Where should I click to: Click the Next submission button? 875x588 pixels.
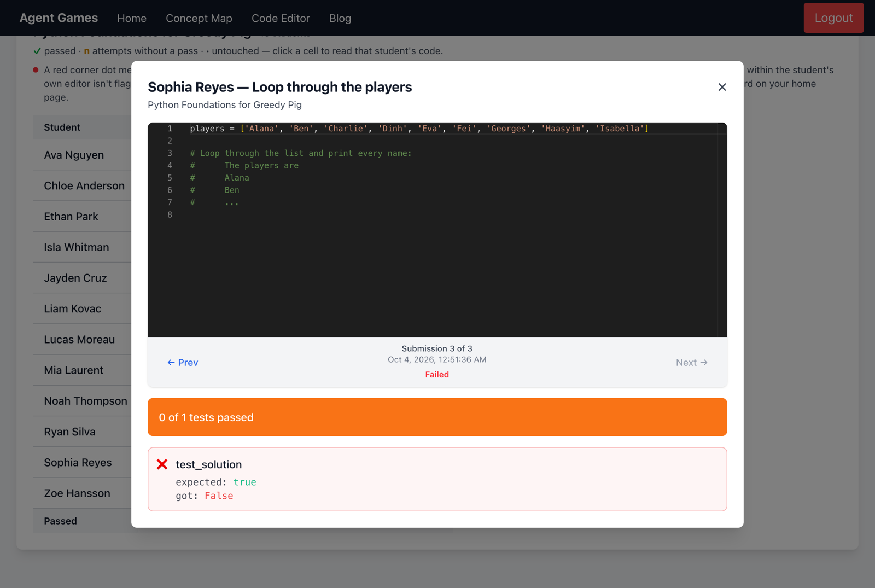[x=692, y=362]
